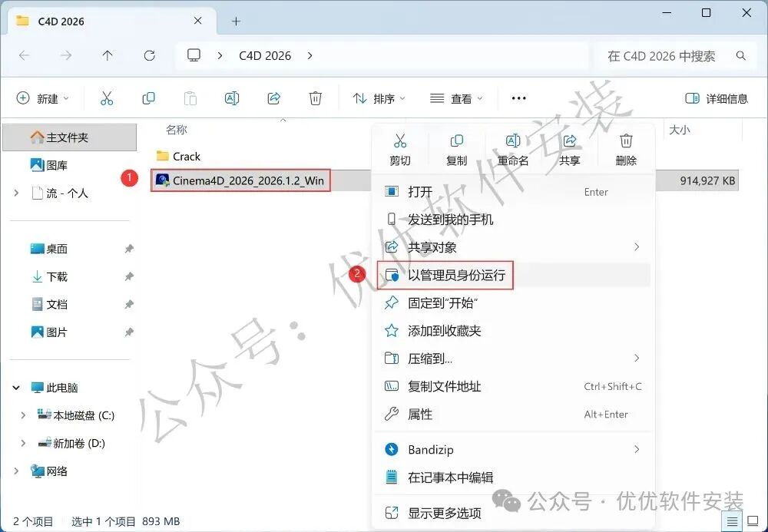This screenshot has height=532, width=768.
Task: Click the Cut scissors icon in the toolbar
Action: 107,98
